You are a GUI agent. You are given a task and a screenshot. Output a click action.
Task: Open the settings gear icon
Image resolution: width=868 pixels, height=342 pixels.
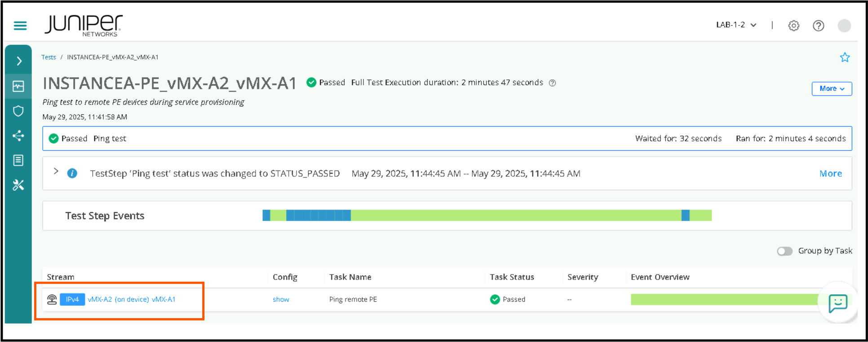[793, 26]
